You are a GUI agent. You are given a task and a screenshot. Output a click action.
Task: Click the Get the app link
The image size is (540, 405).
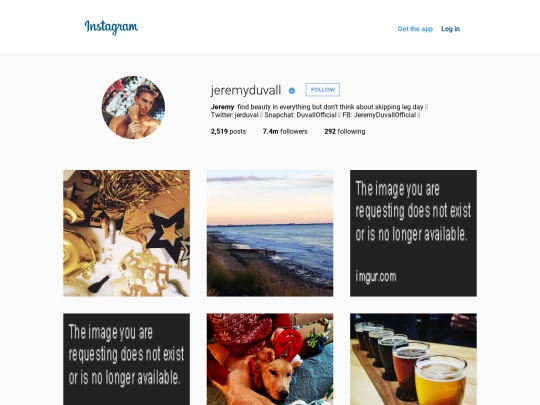pyautogui.click(x=415, y=29)
